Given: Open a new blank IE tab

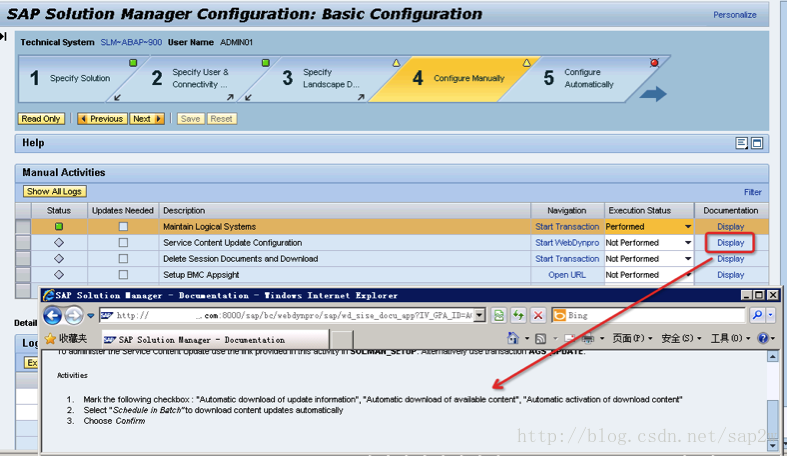Looking at the screenshot, I should point(342,340).
